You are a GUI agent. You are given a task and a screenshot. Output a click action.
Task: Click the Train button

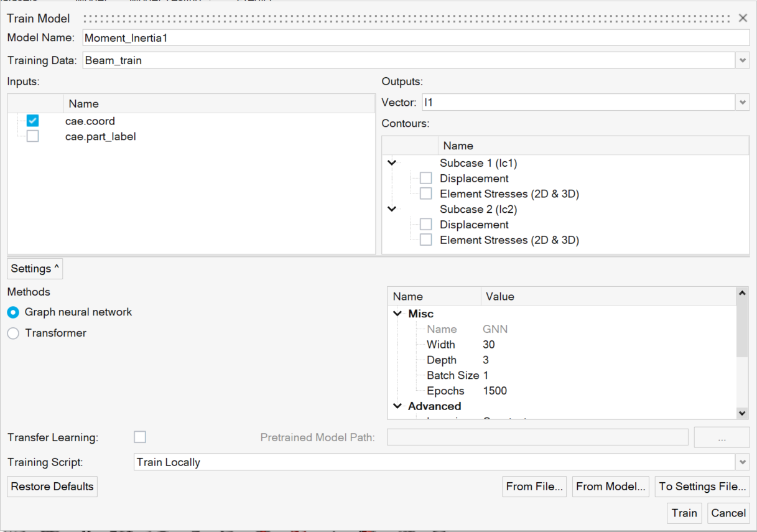[684, 513]
